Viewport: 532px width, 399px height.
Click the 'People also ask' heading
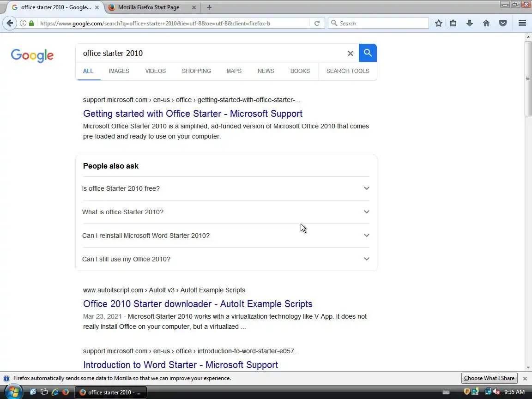pos(111,166)
